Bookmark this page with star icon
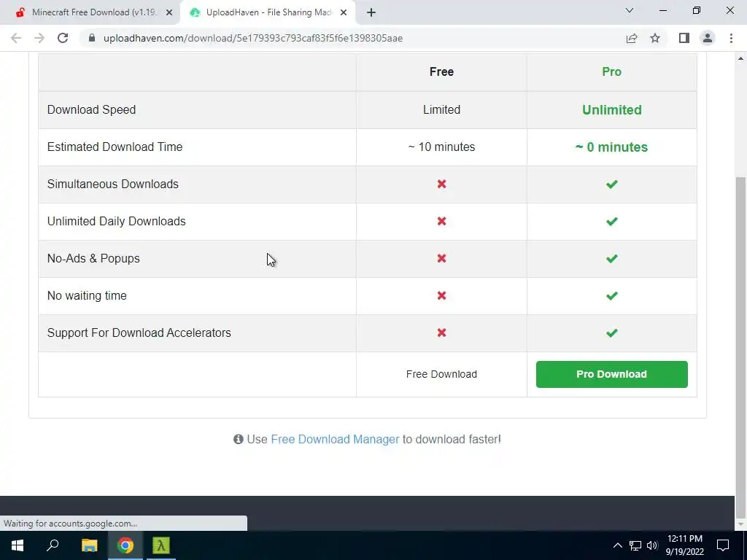747x560 pixels. click(x=655, y=38)
